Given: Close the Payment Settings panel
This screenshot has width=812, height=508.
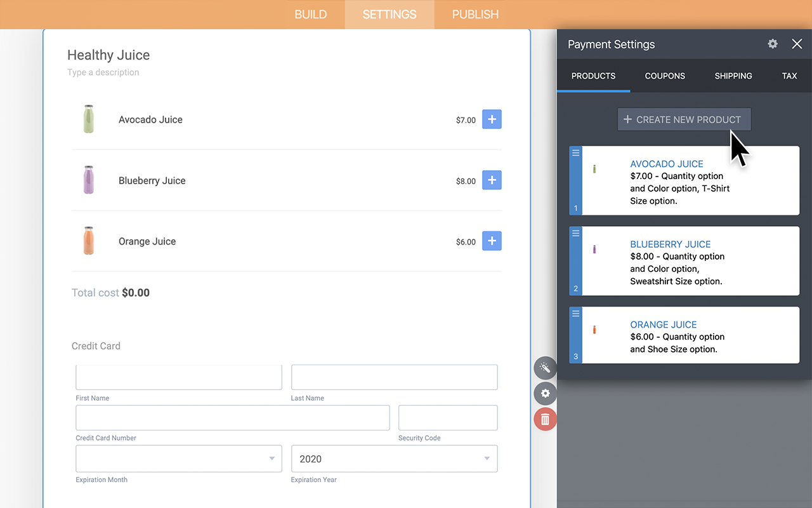Looking at the screenshot, I should click(797, 44).
